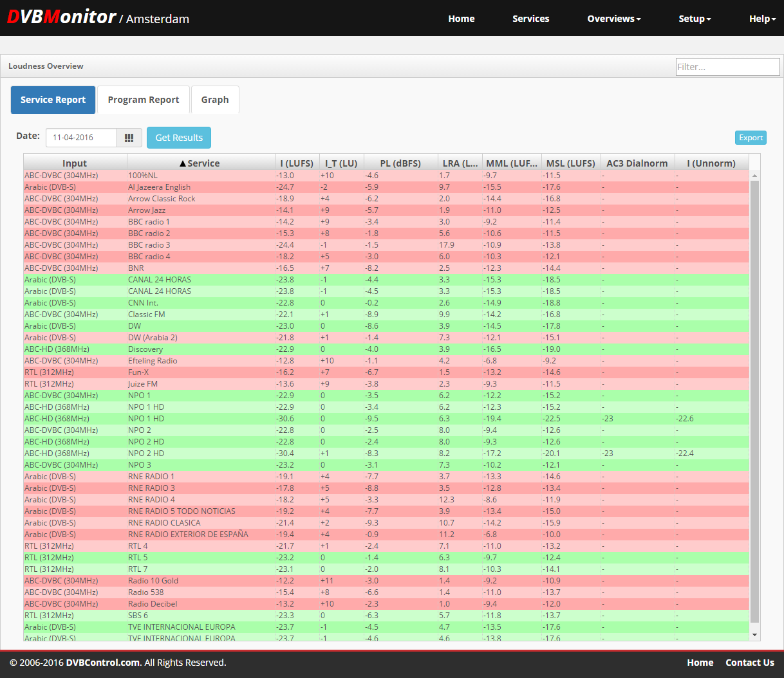Select the Discovery service row
The width and height of the screenshot is (784, 678).
(386, 349)
